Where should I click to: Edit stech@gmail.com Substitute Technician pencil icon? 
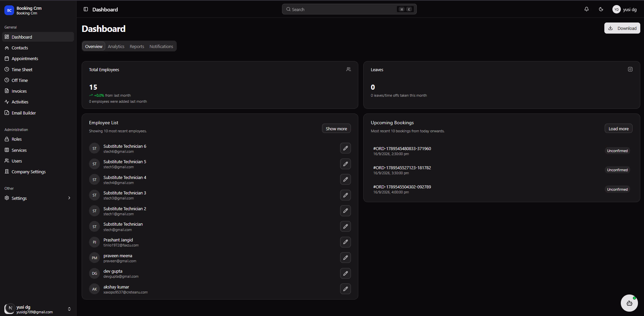(346, 226)
